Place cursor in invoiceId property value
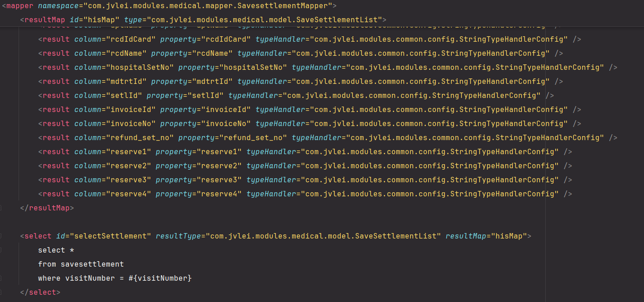The image size is (644, 302). click(x=226, y=110)
